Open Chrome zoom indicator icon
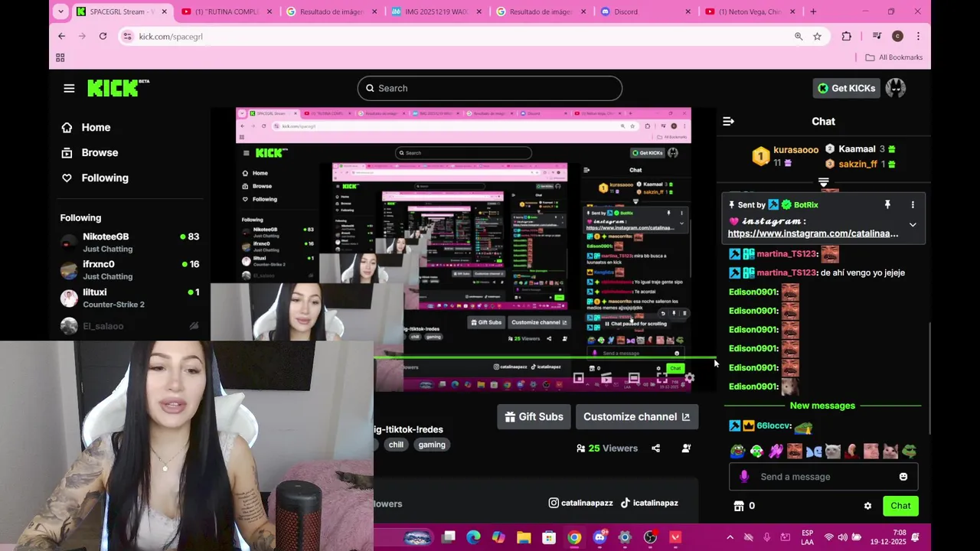 799,36
